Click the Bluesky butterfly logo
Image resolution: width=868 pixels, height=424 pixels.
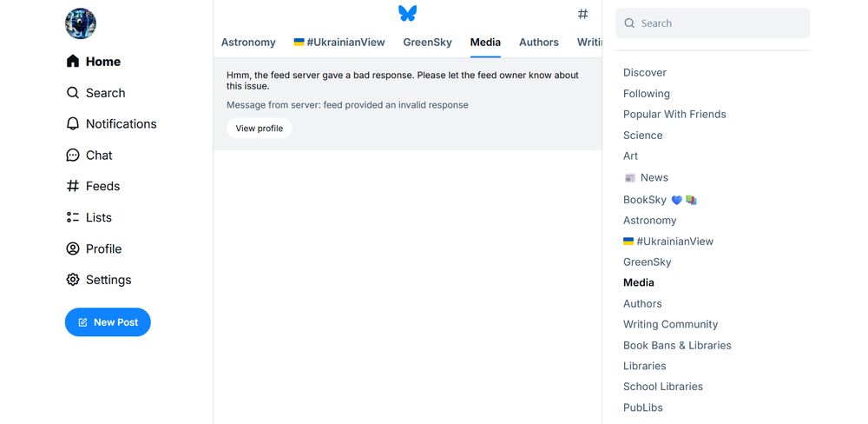point(407,14)
